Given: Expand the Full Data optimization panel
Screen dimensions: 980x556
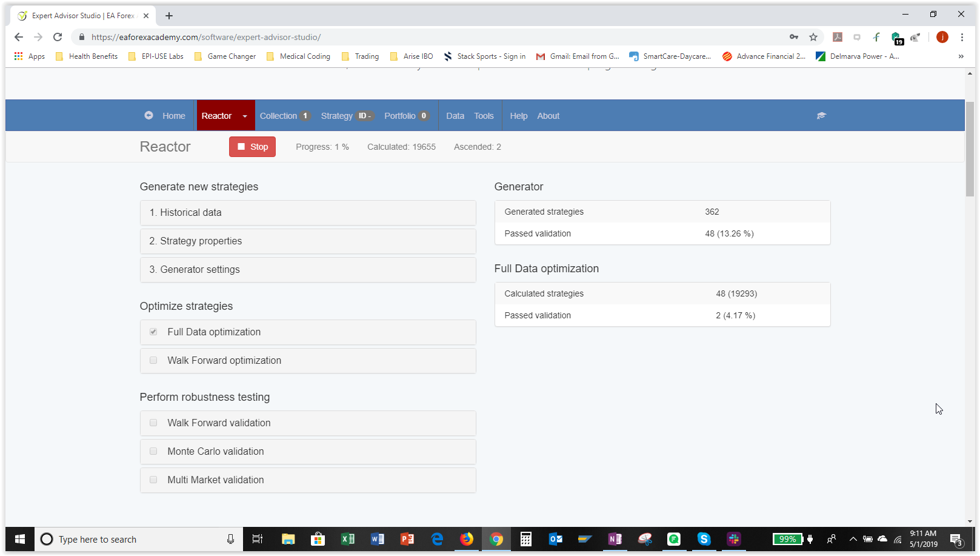Looking at the screenshot, I should [308, 332].
